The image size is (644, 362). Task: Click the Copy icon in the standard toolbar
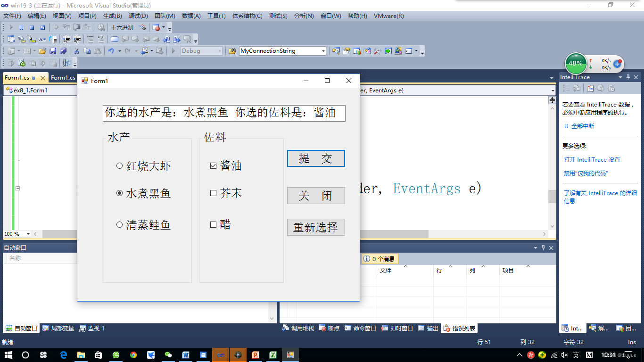(87, 51)
